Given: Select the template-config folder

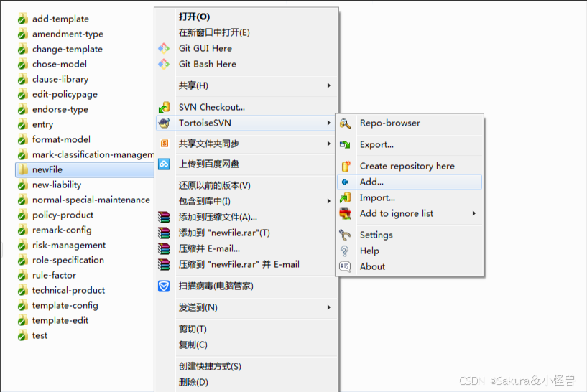Looking at the screenshot, I should (x=65, y=305).
